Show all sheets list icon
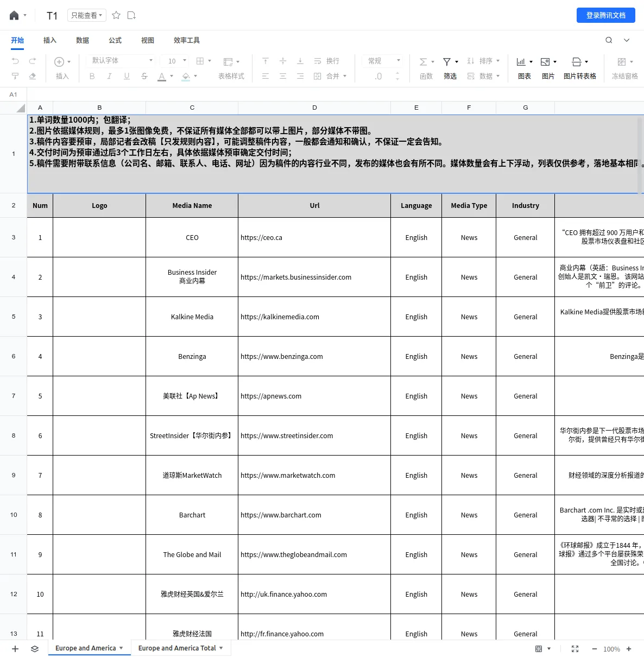 tap(35, 649)
